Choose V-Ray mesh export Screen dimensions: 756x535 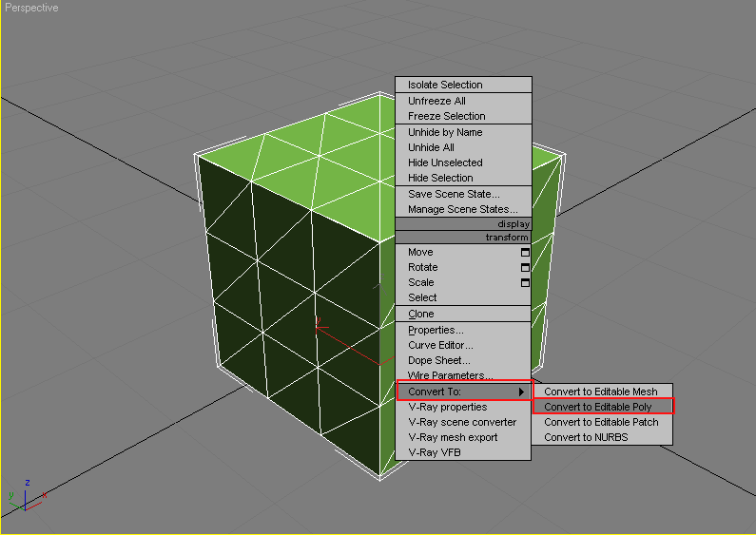point(463,437)
